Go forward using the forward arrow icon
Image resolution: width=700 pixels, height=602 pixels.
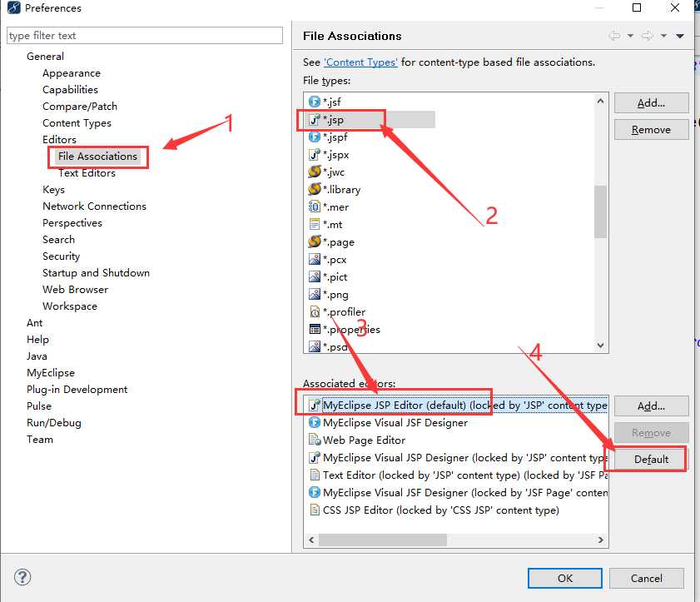coord(648,36)
